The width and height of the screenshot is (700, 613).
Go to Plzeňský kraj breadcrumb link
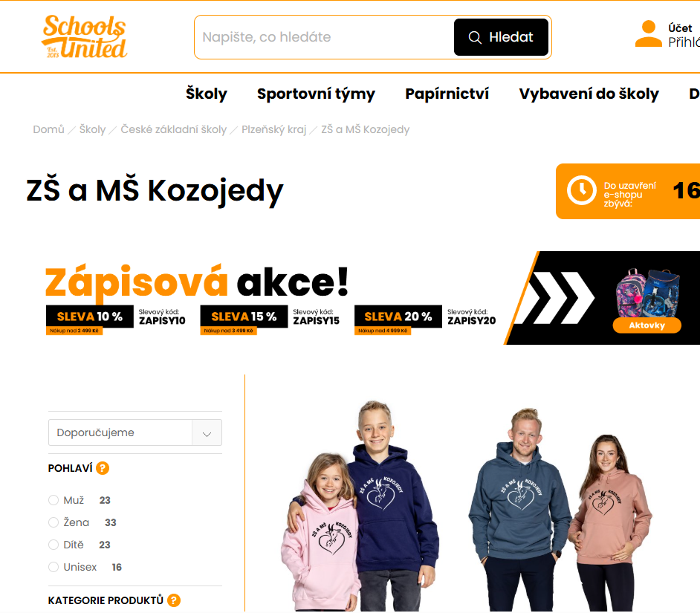click(x=273, y=129)
